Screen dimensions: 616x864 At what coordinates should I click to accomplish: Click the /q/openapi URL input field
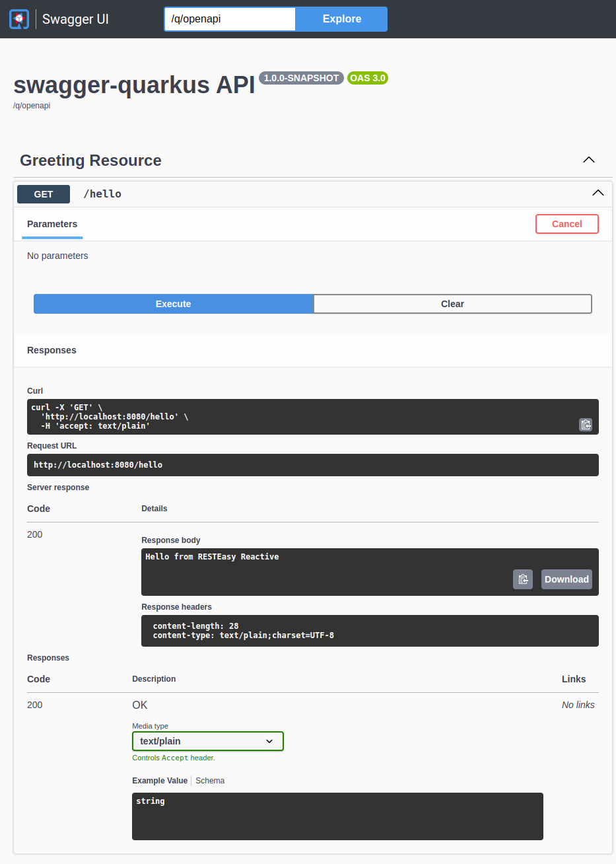pyautogui.click(x=230, y=19)
